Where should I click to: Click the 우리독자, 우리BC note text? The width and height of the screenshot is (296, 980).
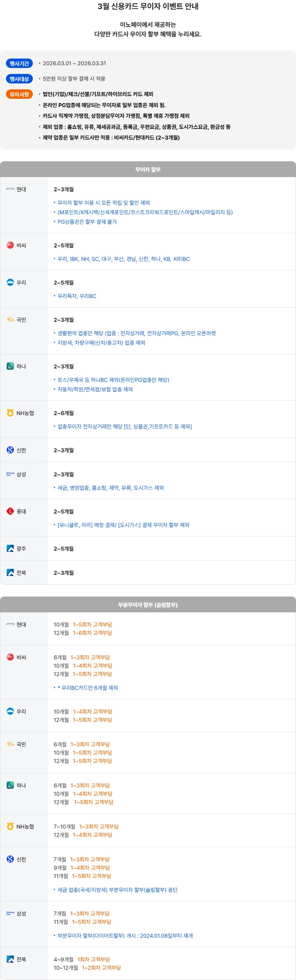[77, 296]
